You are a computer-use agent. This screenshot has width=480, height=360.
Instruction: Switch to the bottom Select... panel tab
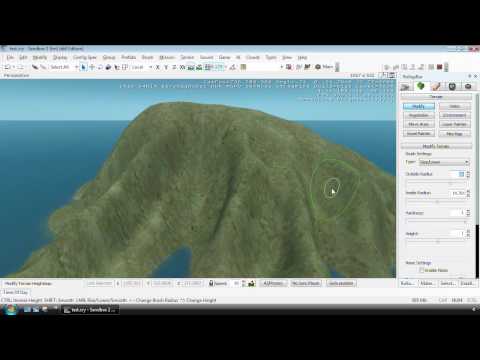[447, 283]
